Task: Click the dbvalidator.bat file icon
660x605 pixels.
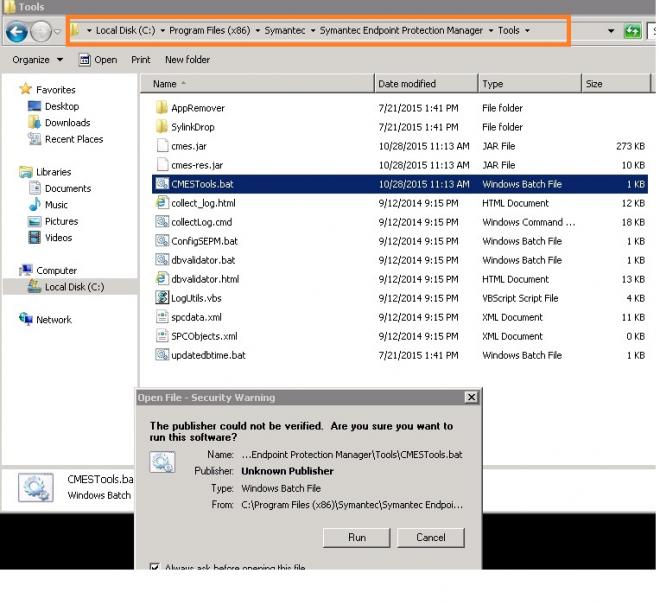Action: [x=162, y=259]
